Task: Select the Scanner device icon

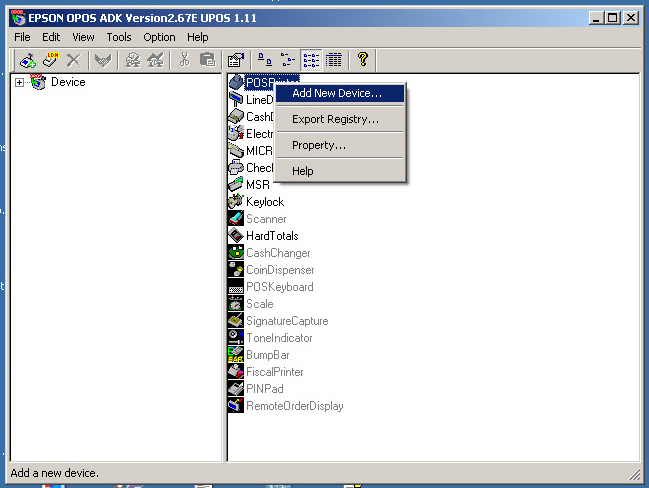Action: point(236,219)
